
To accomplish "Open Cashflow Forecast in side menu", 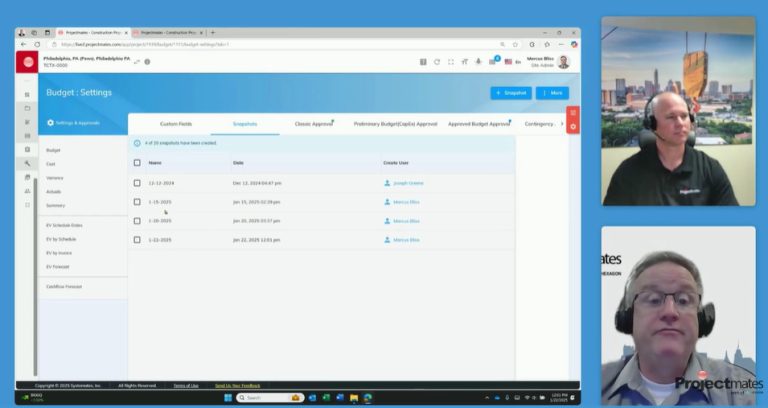I will (64, 287).
